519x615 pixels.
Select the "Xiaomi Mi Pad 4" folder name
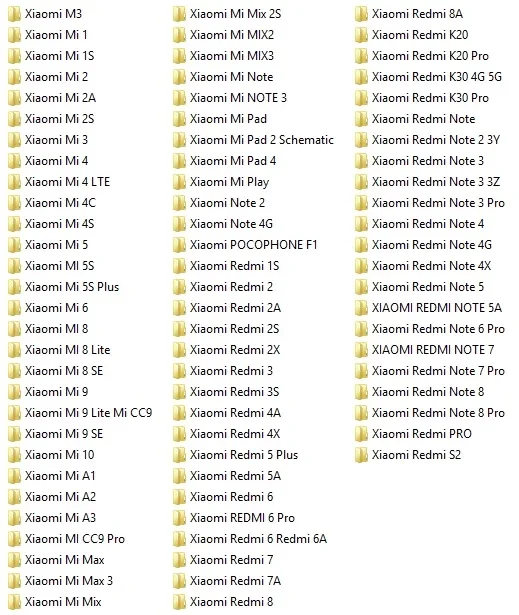(233, 161)
